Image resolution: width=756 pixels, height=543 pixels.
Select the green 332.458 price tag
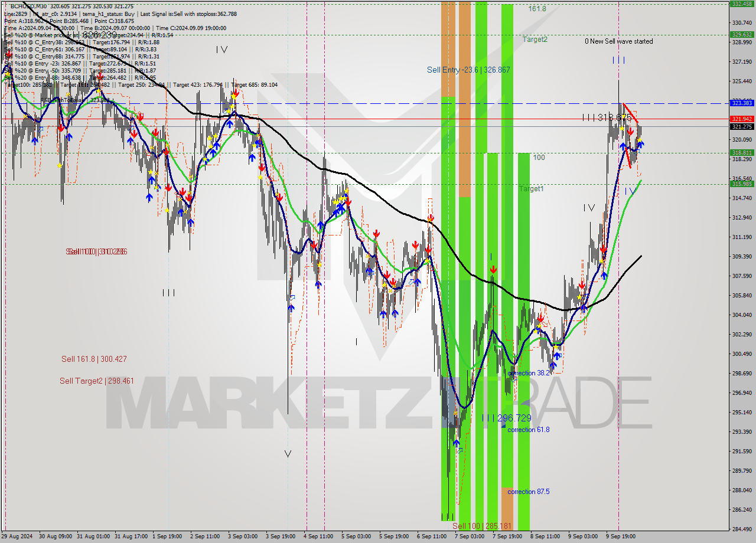741,4
